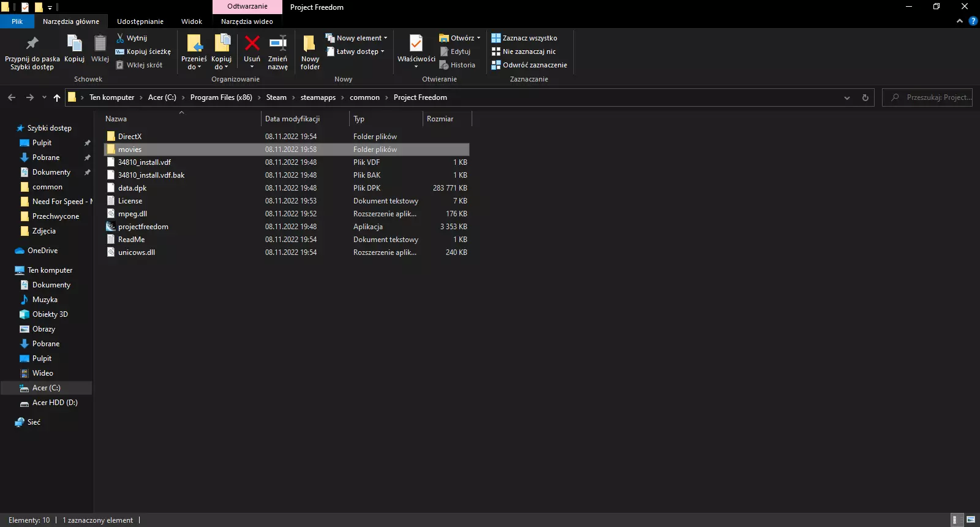Navigate to steamapps in the breadcrumb

click(318, 97)
